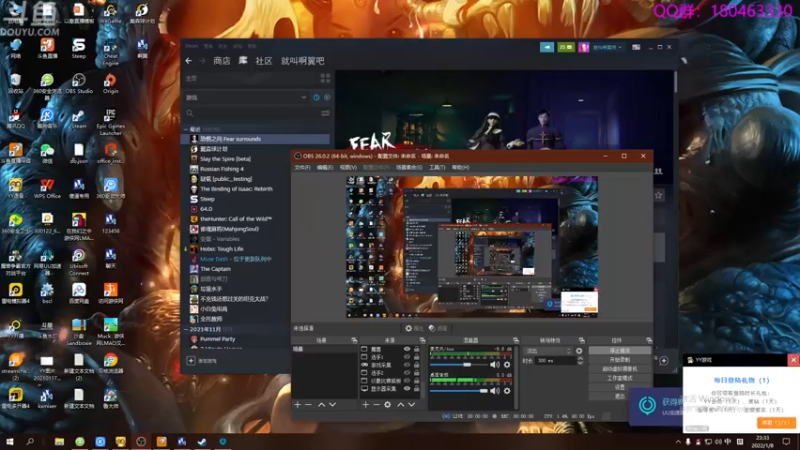Viewport: 800px width, 450px height.
Task: Open Steam announcements megaphone icon
Action: 547,47
